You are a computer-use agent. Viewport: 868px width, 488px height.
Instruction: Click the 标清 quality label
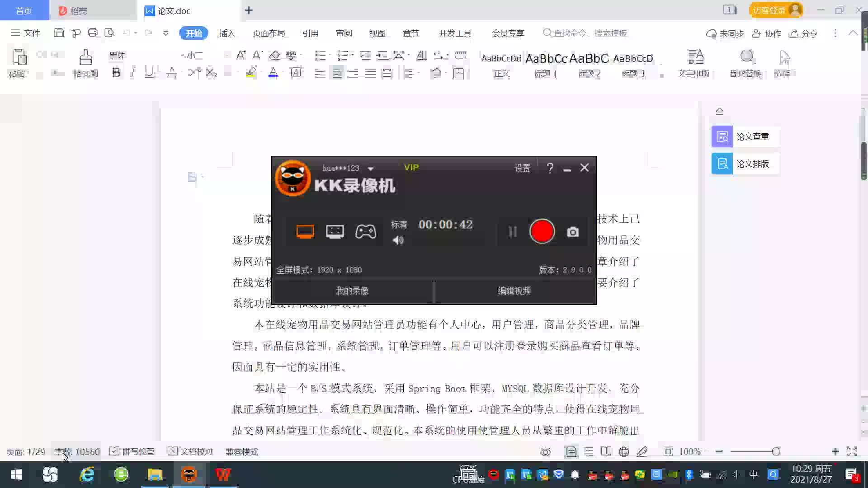[399, 225]
